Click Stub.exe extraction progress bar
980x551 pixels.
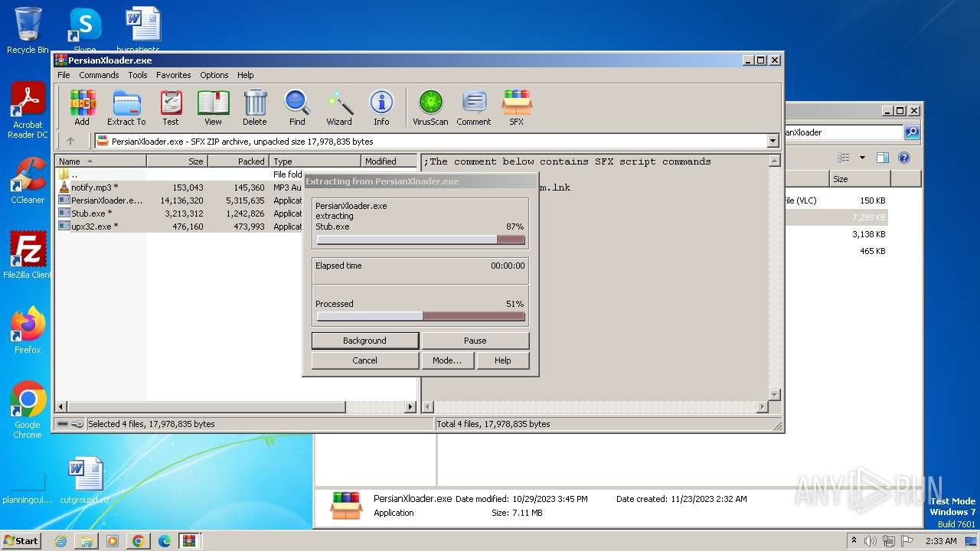coord(421,240)
